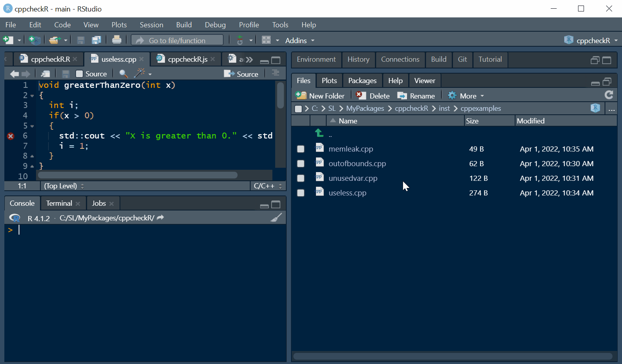Open the Addins dropdown menu
The height and width of the screenshot is (364, 622).
point(300,40)
